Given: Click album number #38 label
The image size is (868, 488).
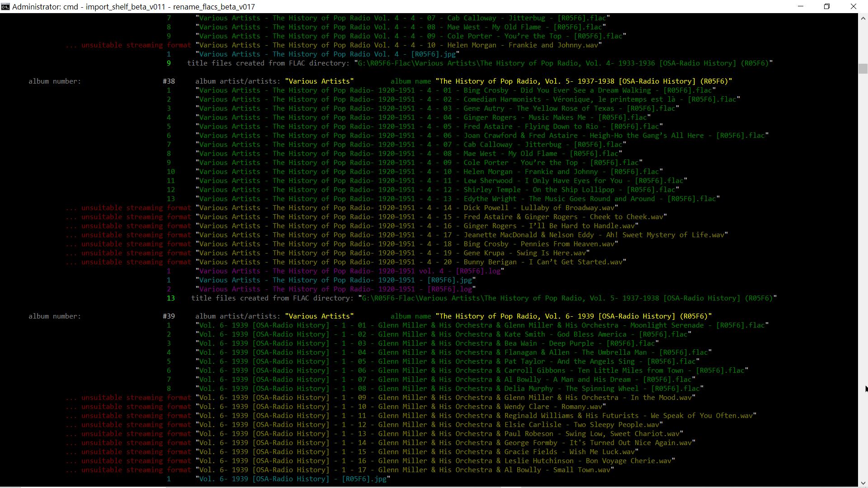Looking at the screenshot, I should [x=169, y=81].
